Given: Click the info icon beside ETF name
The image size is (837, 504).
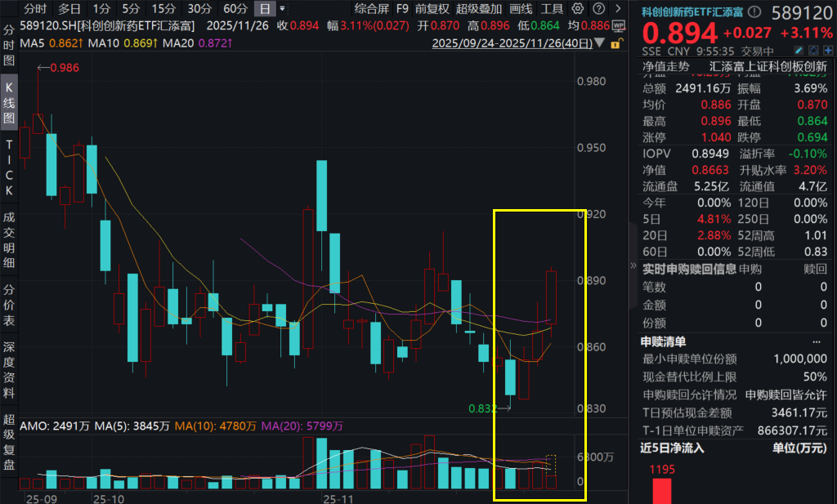Looking at the screenshot, I should point(754,11).
